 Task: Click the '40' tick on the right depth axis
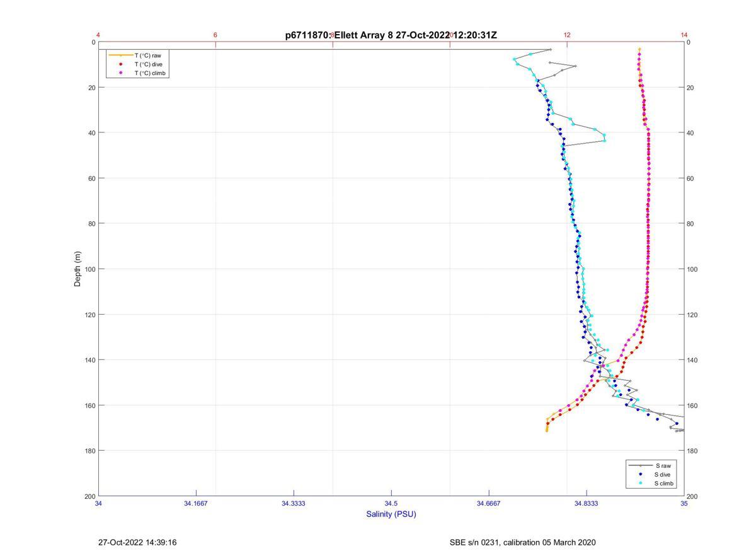(692, 133)
